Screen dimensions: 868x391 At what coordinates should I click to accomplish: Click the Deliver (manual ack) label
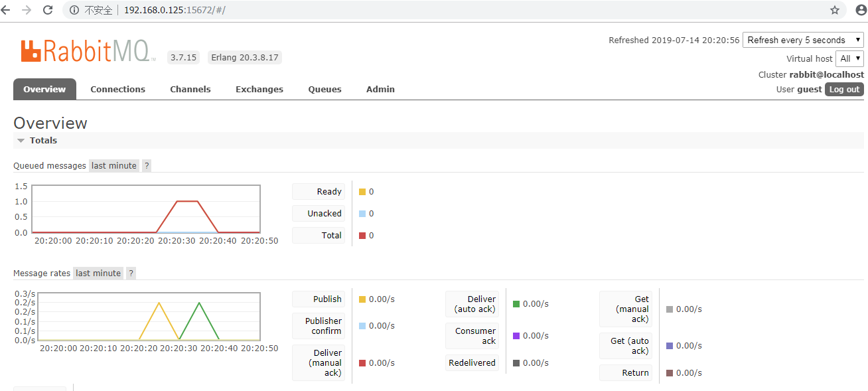[x=319, y=362]
